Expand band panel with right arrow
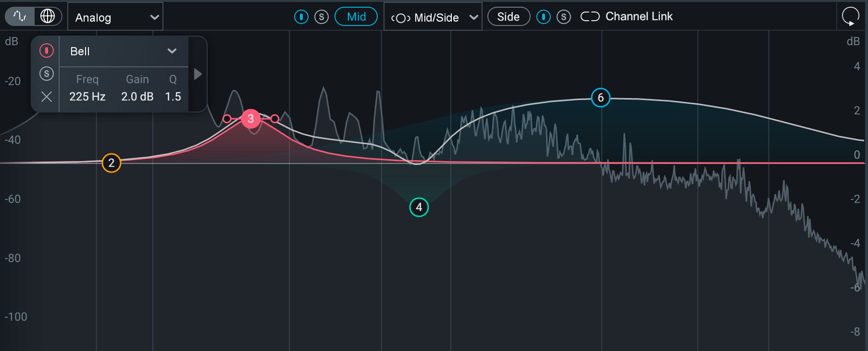The width and height of the screenshot is (868, 351). coord(198,74)
